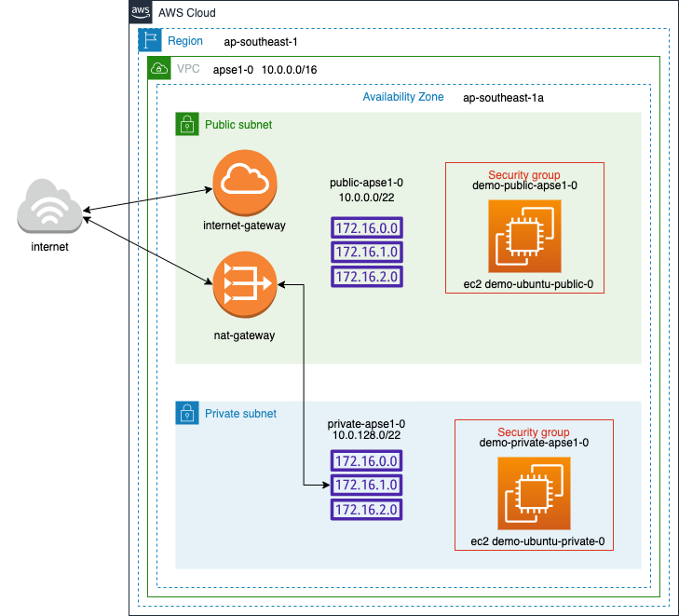The image size is (679, 616).
Task: Click the Public subnet label
Action: (x=238, y=124)
